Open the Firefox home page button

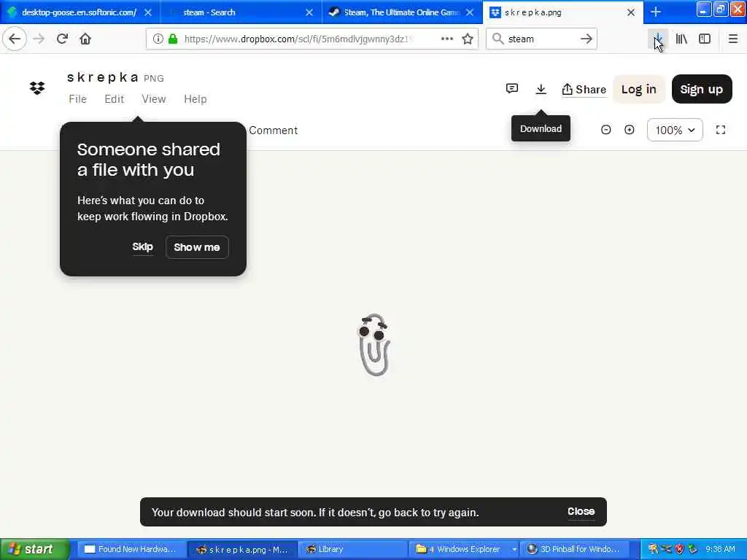point(85,39)
